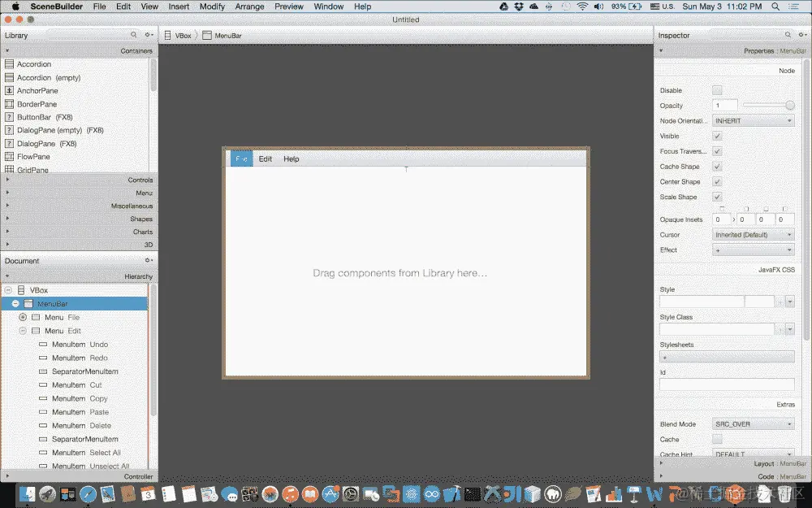The height and width of the screenshot is (508, 812).
Task: Open the Layout : MenuBar inspector section
Action: click(732, 463)
